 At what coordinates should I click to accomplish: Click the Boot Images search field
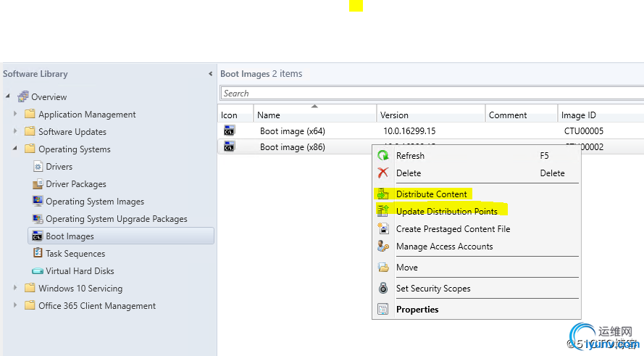431,94
